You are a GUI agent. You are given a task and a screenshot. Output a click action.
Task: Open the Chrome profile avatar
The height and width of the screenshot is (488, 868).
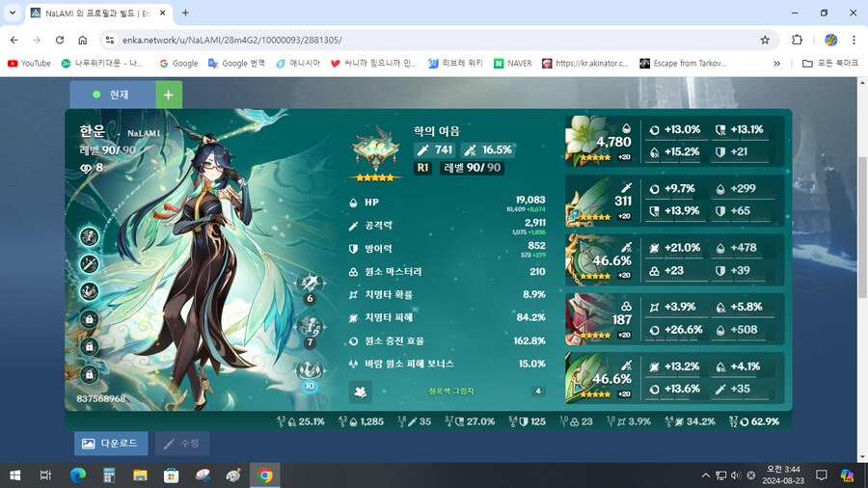pyautogui.click(x=831, y=40)
